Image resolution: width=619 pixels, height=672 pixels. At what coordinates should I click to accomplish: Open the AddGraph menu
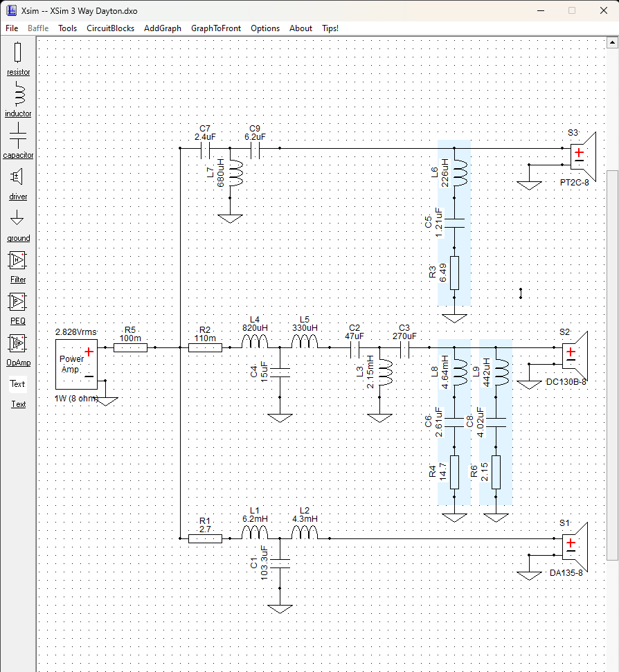pyautogui.click(x=163, y=28)
